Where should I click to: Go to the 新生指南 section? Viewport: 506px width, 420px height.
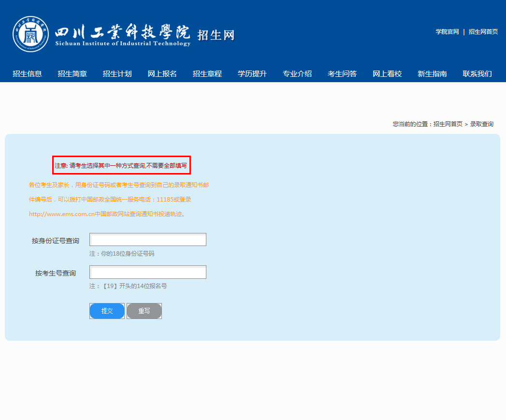click(432, 74)
